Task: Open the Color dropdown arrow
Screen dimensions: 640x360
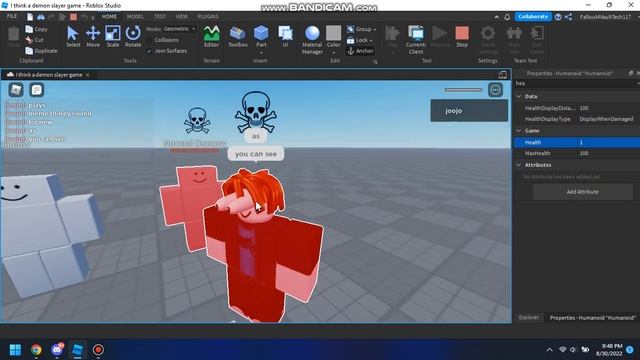Action: 333,53
